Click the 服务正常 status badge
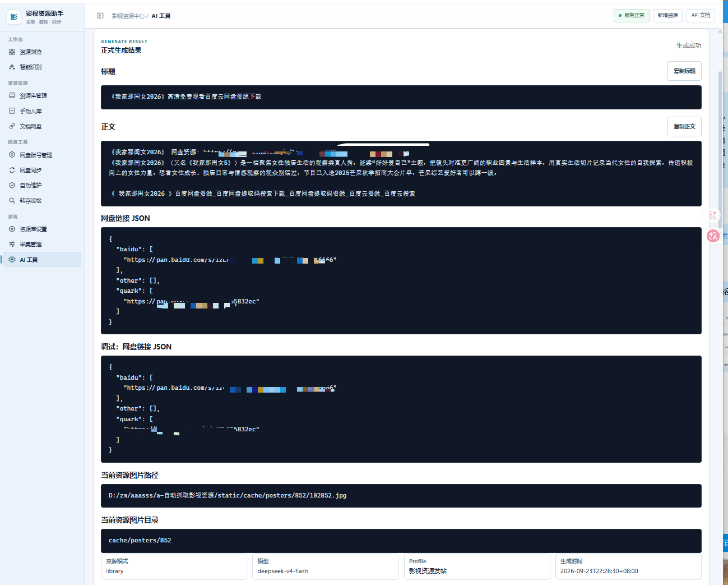 [x=632, y=16]
